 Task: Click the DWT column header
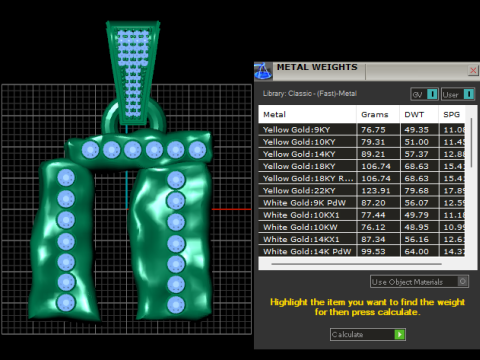coord(419,115)
